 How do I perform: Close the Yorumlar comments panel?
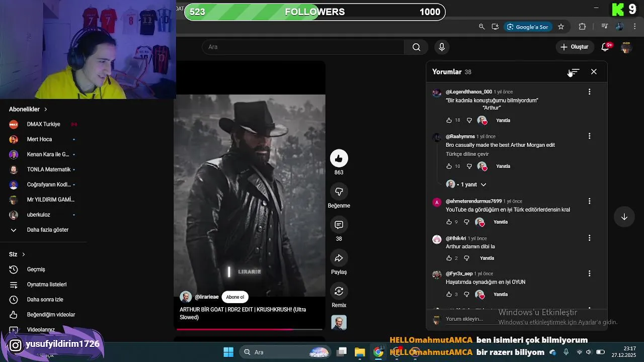coord(594,72)
